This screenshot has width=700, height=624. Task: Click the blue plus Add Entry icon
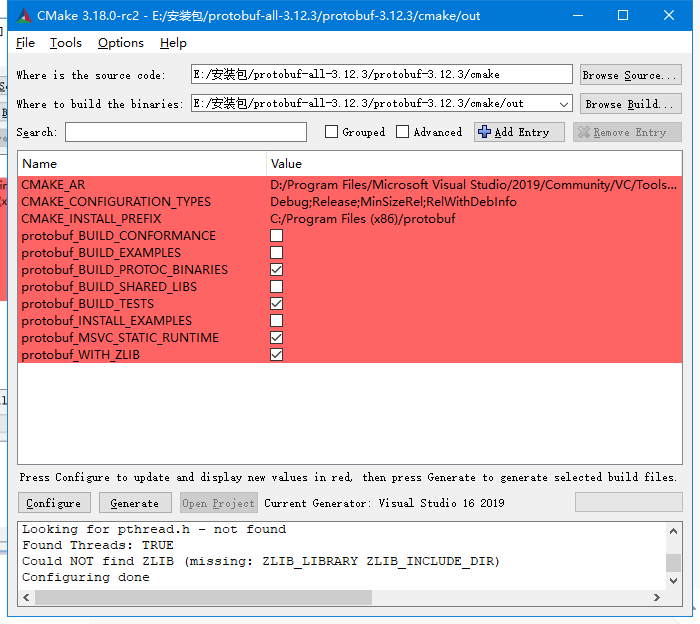[485, 132]
